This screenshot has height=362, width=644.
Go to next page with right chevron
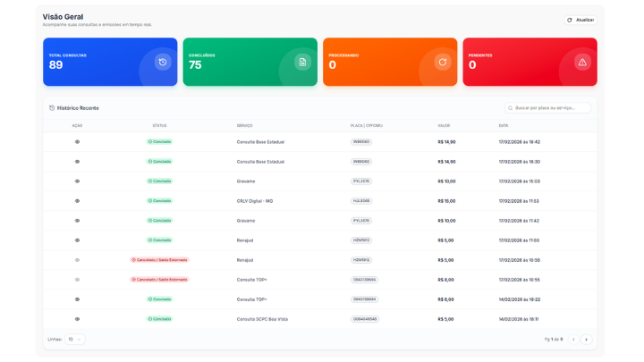(587, 340)
